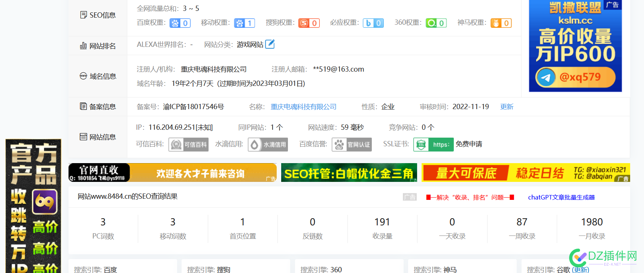Image resolution: width=644 pixels, height=273 pixels.
Task: Click the 收录量 value 191
Action: pyautogui.click(x=382, y=222)
